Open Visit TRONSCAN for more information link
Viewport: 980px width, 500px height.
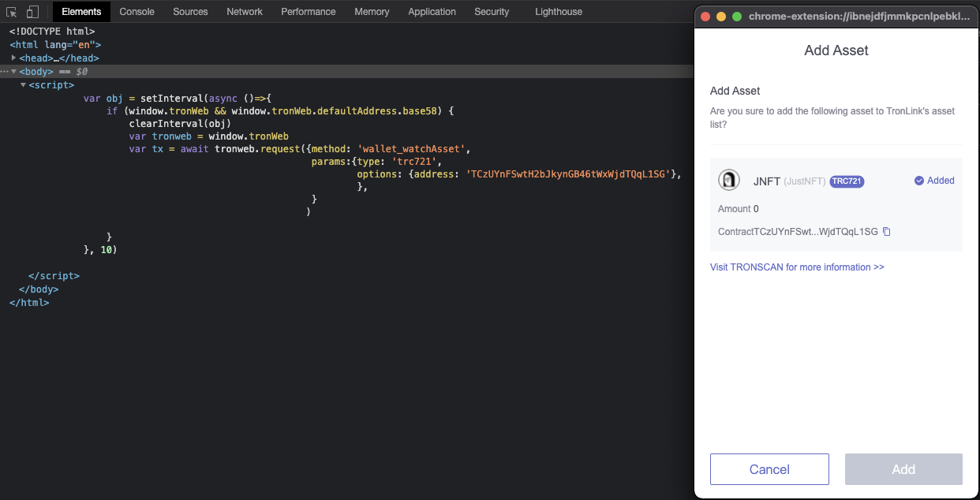click(x=797, y=267)
